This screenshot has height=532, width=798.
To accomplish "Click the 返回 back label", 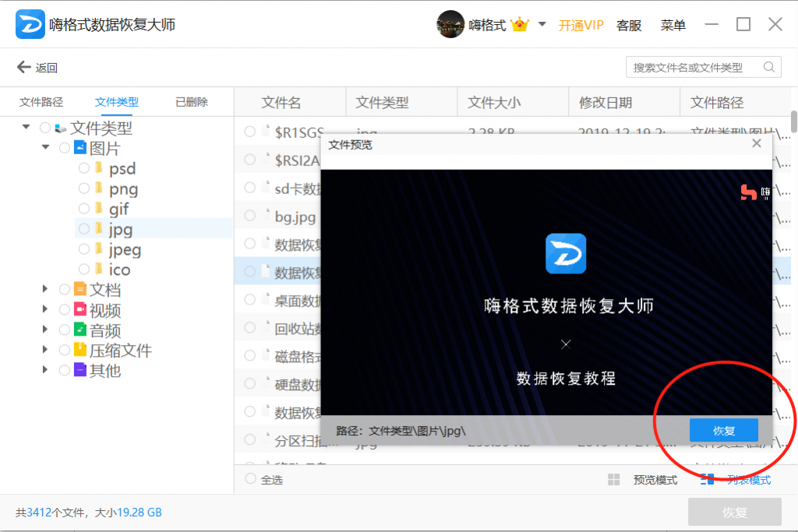I will point(46,68).
